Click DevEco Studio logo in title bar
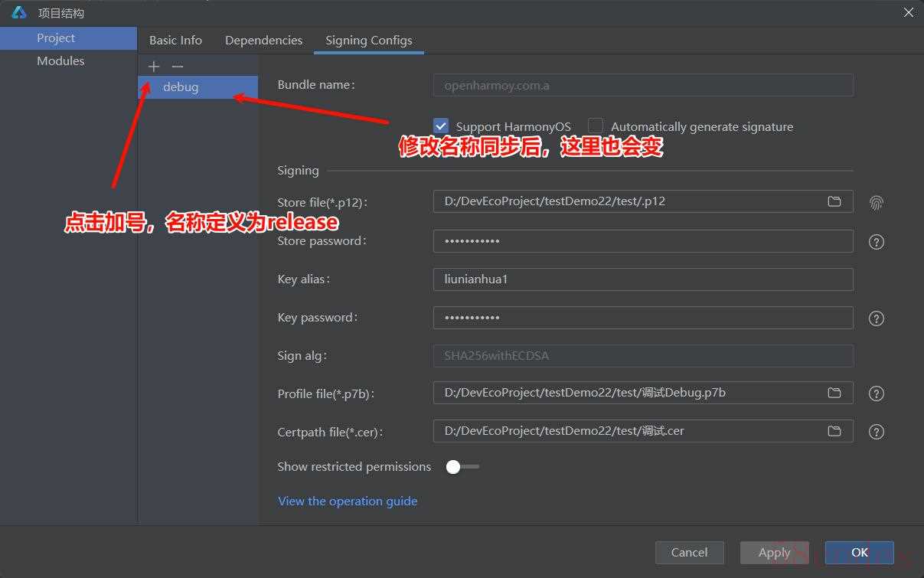The width and height of the screenshot is (924, 578). click(19, 13)
